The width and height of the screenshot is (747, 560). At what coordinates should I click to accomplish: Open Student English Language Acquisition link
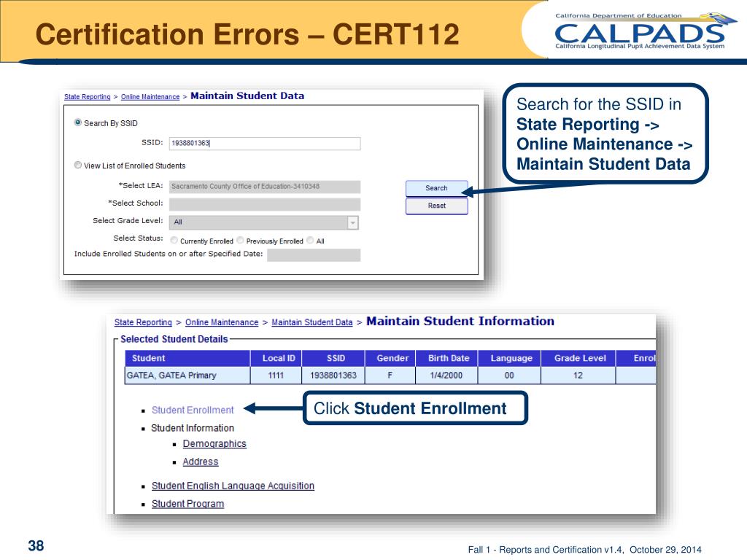click(x=233, y=486)
